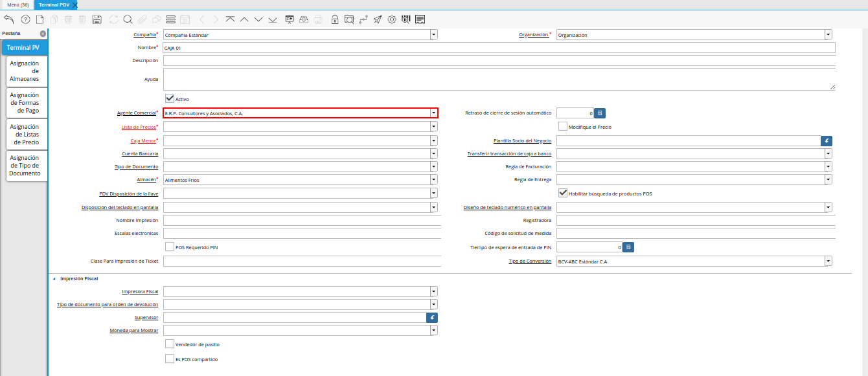Open the gear process icon in toolbar

pos(392,19)
